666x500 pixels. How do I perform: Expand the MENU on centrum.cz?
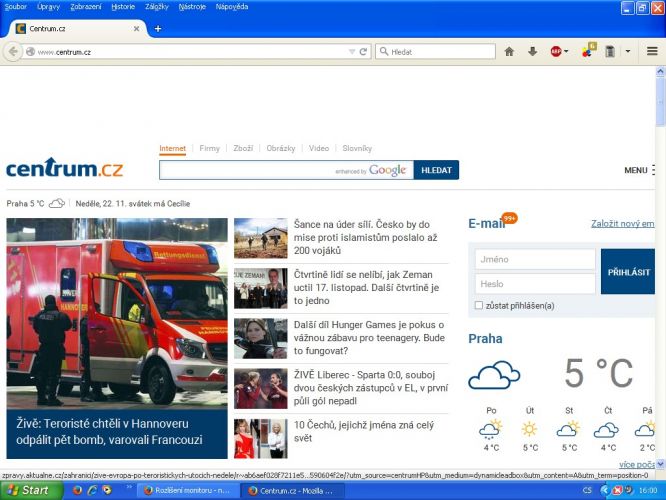coord(639,170)
